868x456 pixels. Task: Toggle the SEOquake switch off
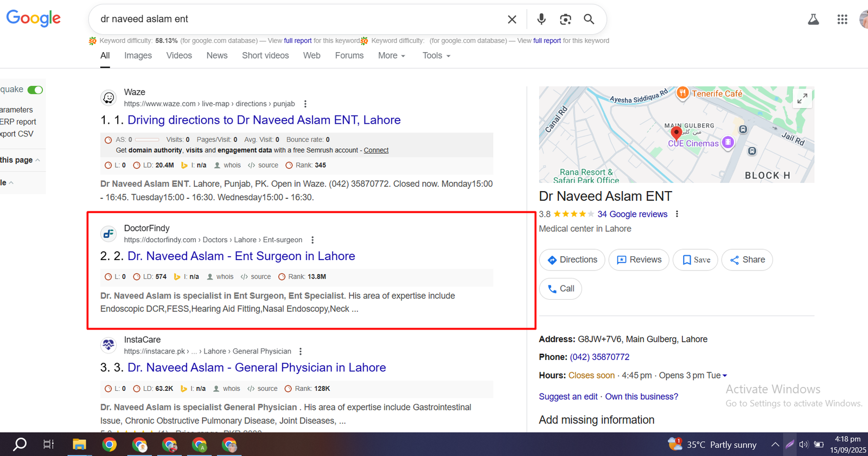pos(35,90)
